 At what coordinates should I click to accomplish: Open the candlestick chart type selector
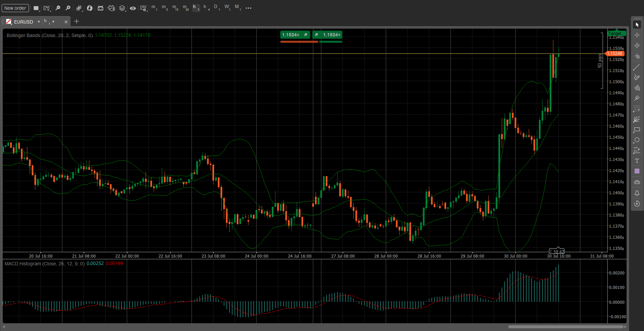79,8
